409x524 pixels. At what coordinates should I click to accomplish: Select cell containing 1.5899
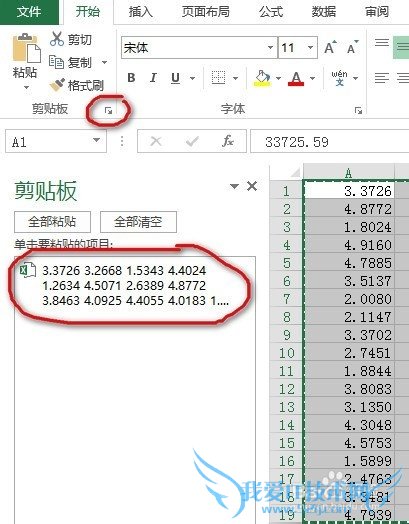(349, 461)
